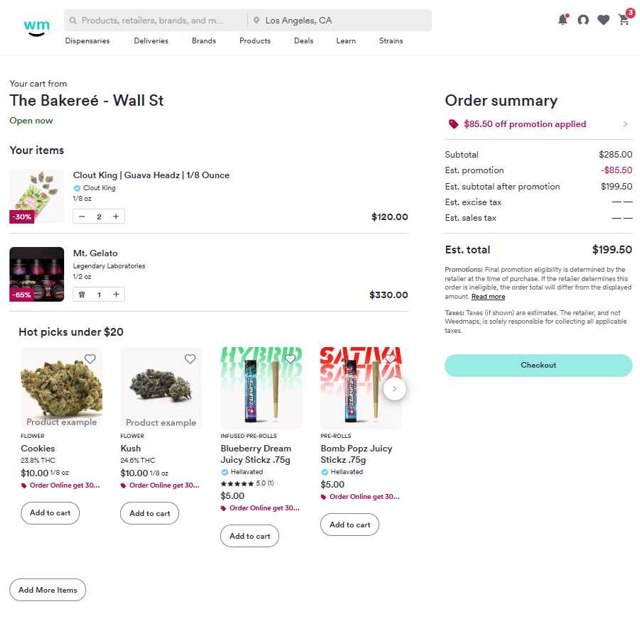
Task: Favorite the Cookies flower product
Action: tap(90, 359)
